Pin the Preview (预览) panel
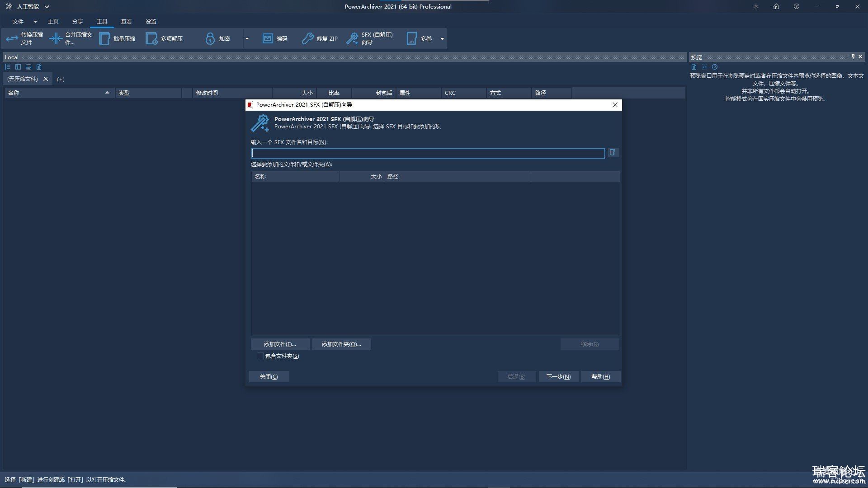The width and height of the screenshot is (868, 488). point(853,56)
